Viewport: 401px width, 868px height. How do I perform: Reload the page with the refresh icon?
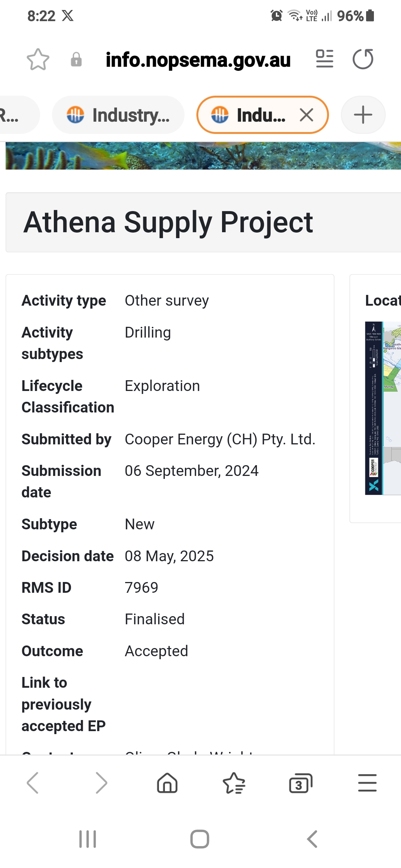click(363, 59)
